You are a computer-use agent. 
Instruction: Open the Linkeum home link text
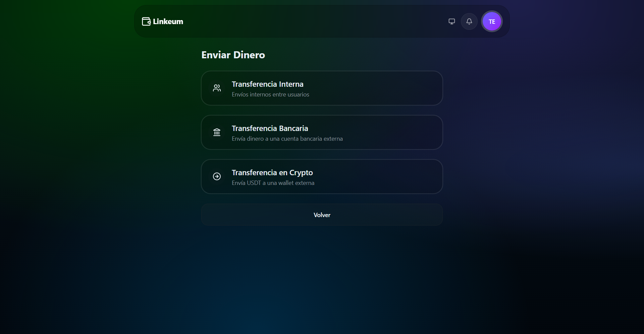coord(168,21)
